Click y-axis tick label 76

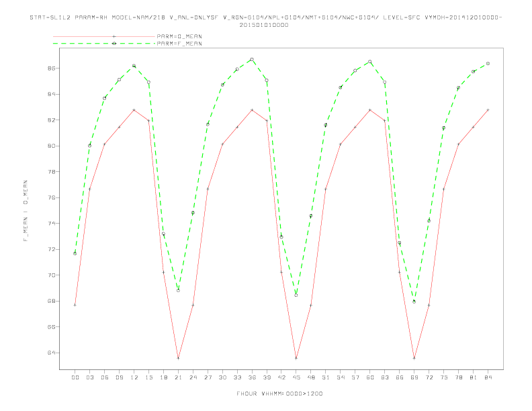[52, 197]
